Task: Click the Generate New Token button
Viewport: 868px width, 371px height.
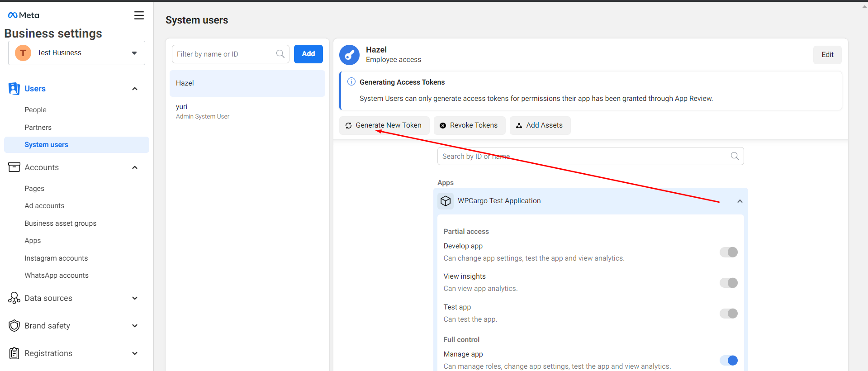Action: click(384, 125)
